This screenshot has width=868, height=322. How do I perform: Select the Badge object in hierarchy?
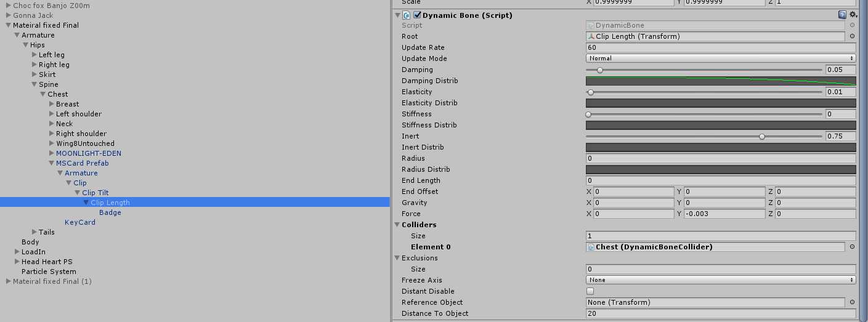point(110,212)
